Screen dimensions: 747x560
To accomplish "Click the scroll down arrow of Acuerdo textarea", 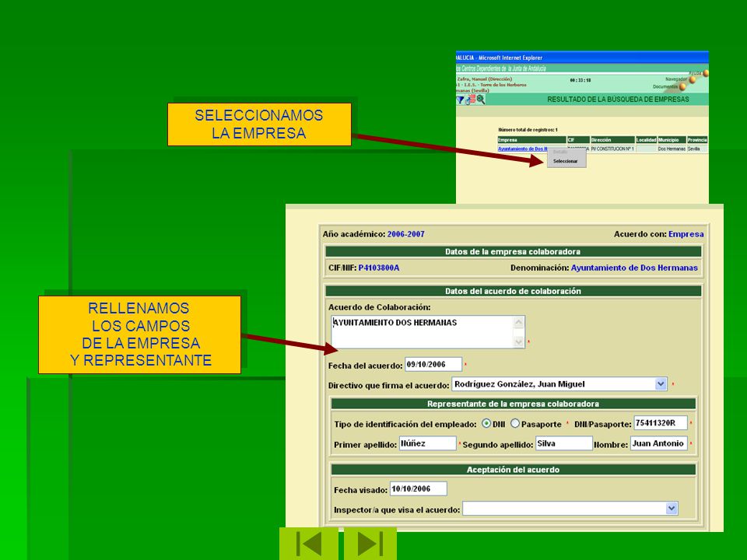I will pos(519,342).
